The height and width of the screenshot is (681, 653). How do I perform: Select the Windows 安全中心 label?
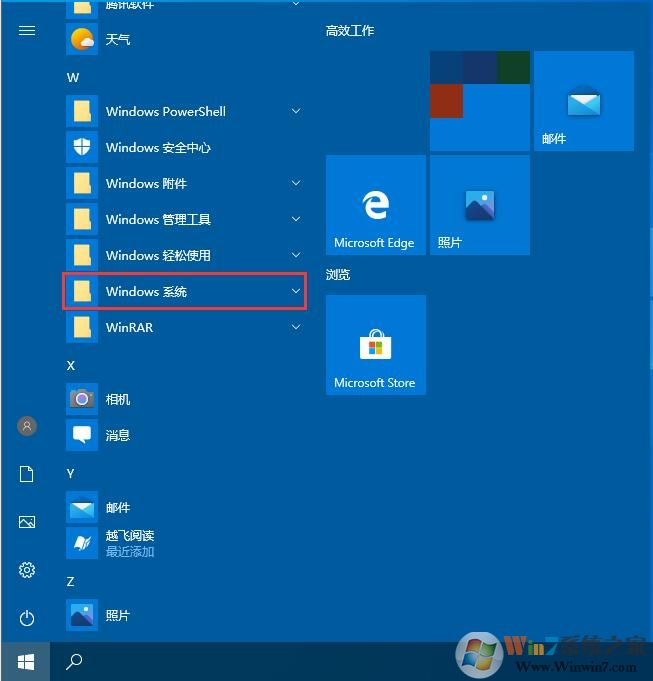point(158,148)
